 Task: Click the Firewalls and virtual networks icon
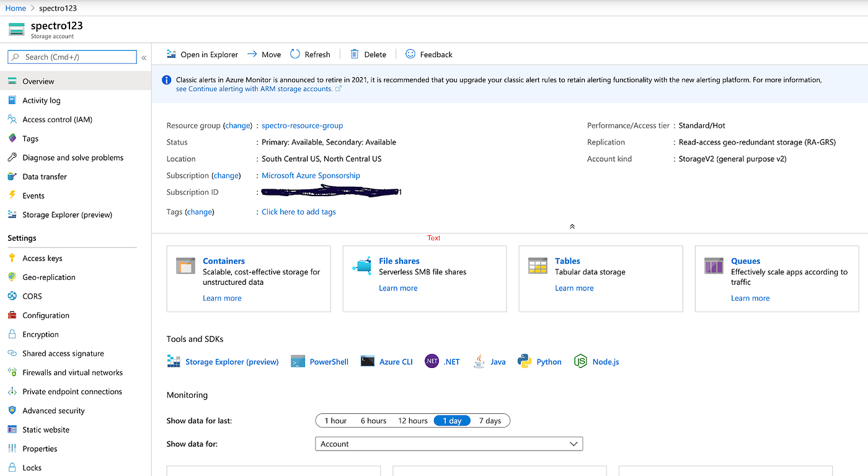pyautogui.click(x=12, y=372)
